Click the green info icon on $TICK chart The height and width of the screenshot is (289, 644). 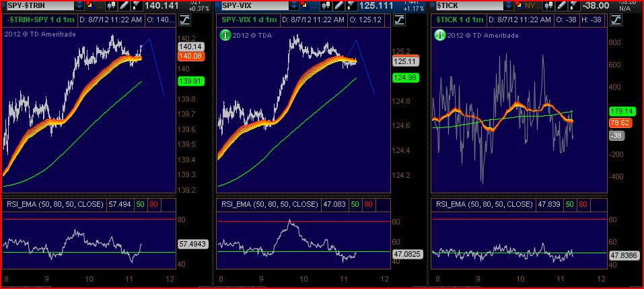coord(440,35)
